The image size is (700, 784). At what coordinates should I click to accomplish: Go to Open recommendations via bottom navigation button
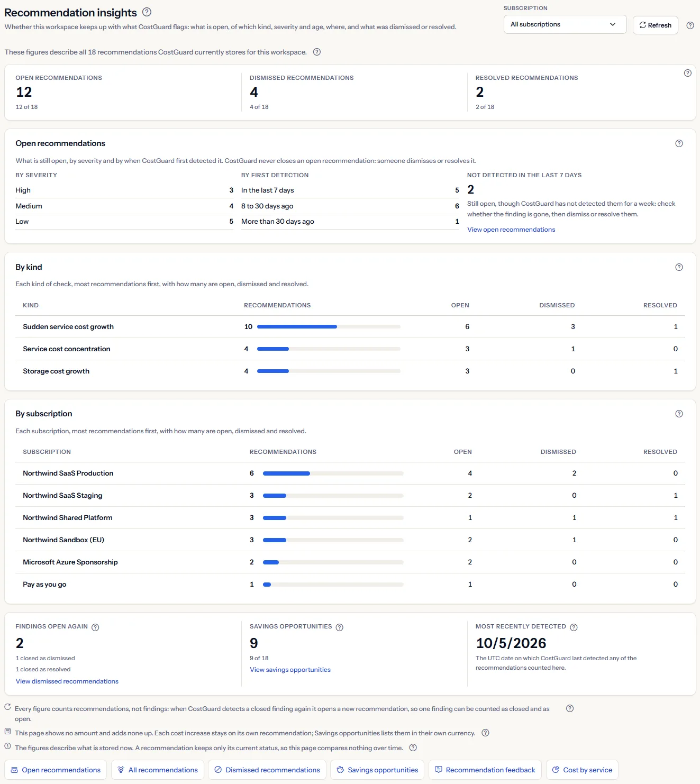56,770
